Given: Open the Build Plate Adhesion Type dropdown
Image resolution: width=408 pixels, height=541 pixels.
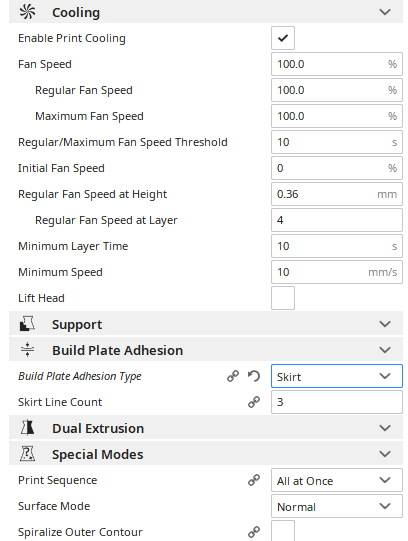Looking at the screenshot, I should coord(337,376).
